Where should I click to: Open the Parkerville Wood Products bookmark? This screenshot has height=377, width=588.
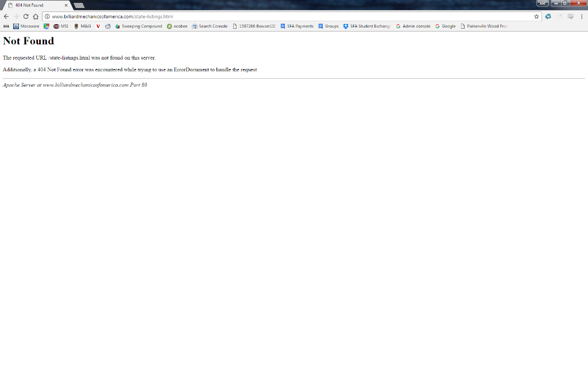483,26
